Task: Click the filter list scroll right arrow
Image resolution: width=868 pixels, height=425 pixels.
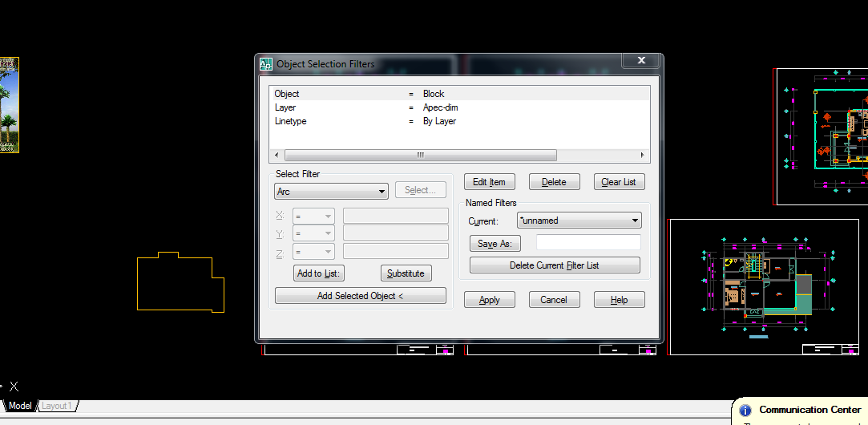Action: [x=642, y=155]
